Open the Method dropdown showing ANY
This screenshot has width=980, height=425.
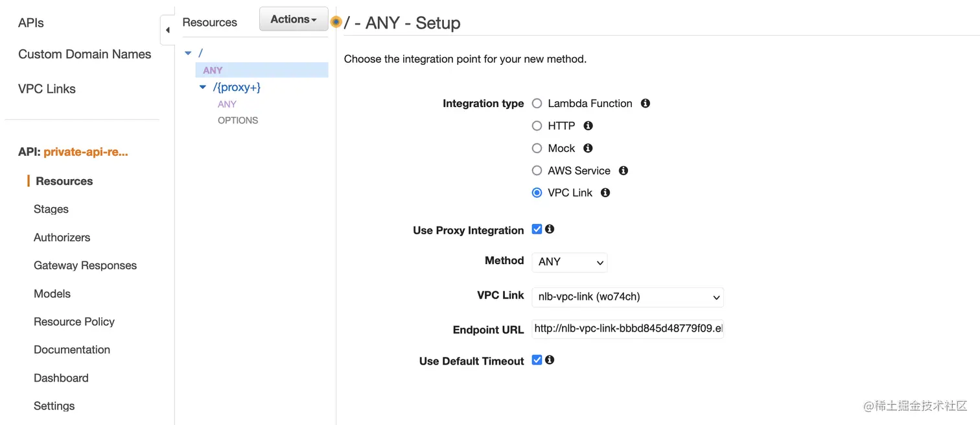(569, 262)
